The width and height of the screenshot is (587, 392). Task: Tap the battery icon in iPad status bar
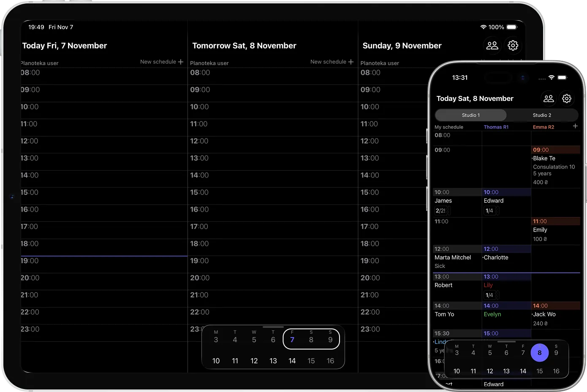click(511, 27)
